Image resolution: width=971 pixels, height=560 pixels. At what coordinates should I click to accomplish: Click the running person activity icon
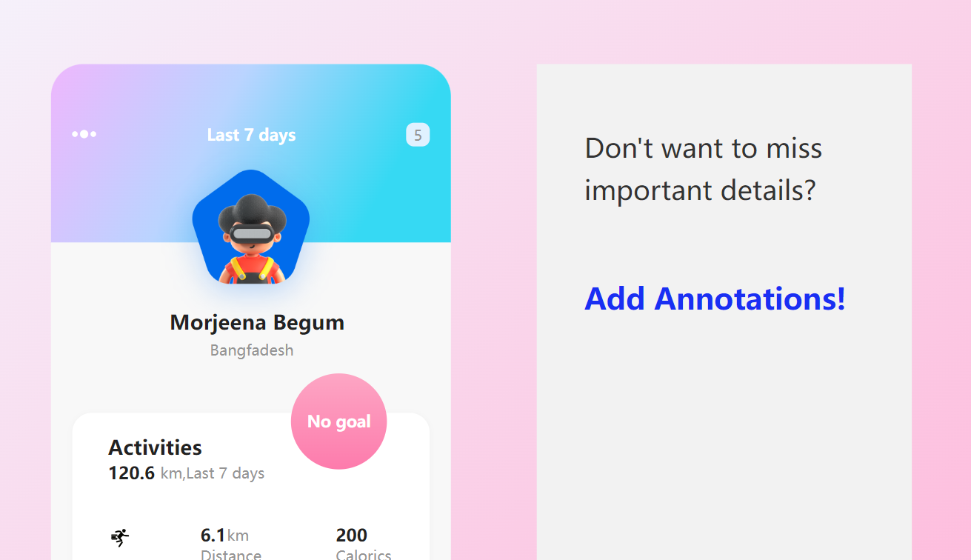click(x=120, y=537)
